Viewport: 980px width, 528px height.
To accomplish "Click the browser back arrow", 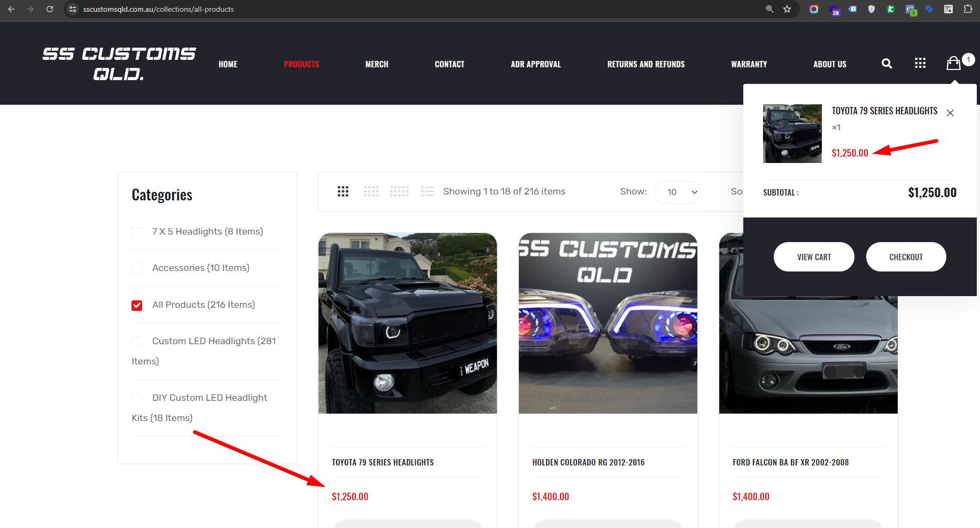I will [x=11, y=9].
